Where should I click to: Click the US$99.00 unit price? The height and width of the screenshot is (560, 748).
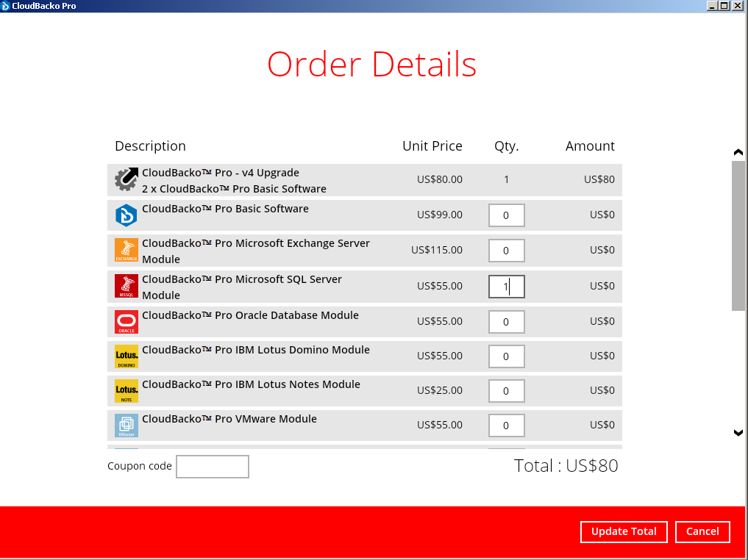439,215
